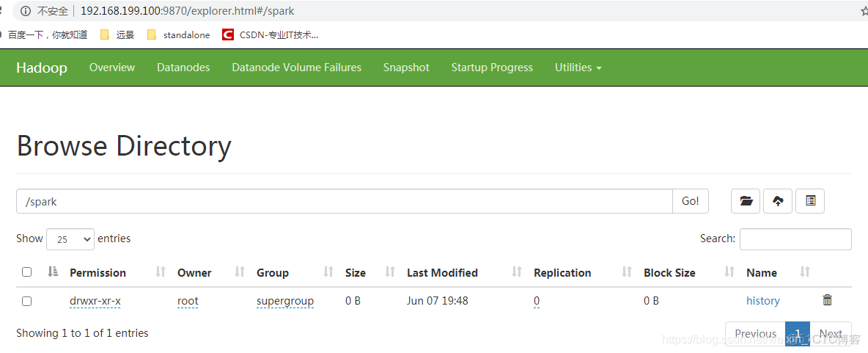The image size is (868, 353).
Task: Open the CSDN bookmark
Action: tap(270, 34)
